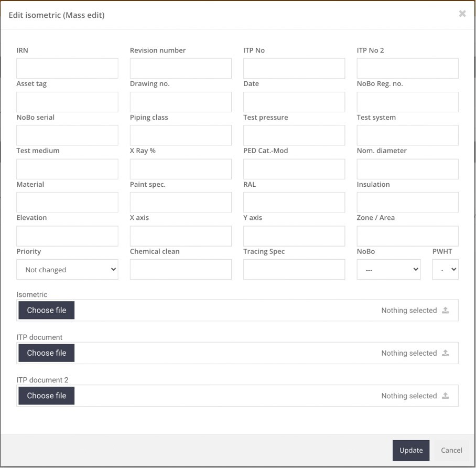
Task: Click the upload icon in ITP document row
Action: (445, 353)
